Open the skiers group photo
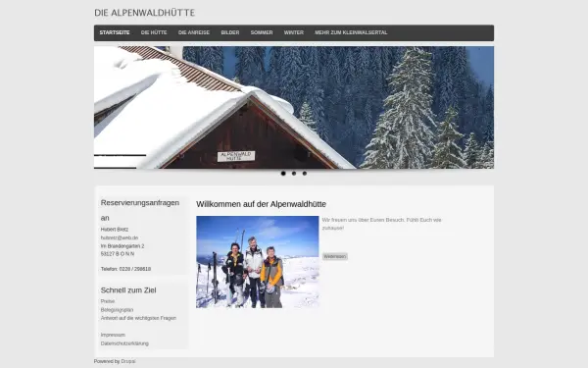 (x=257, y=262)
